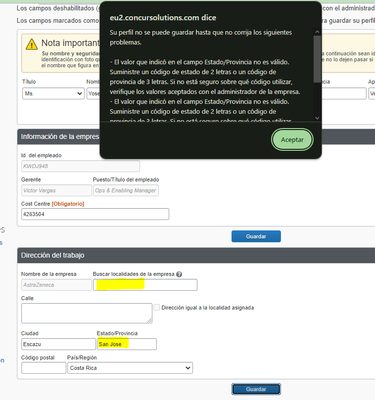Viewport: 375px width, 400px height.
Task: Click the Buscar localidades de la empresa field
Action: coord(145,285)
